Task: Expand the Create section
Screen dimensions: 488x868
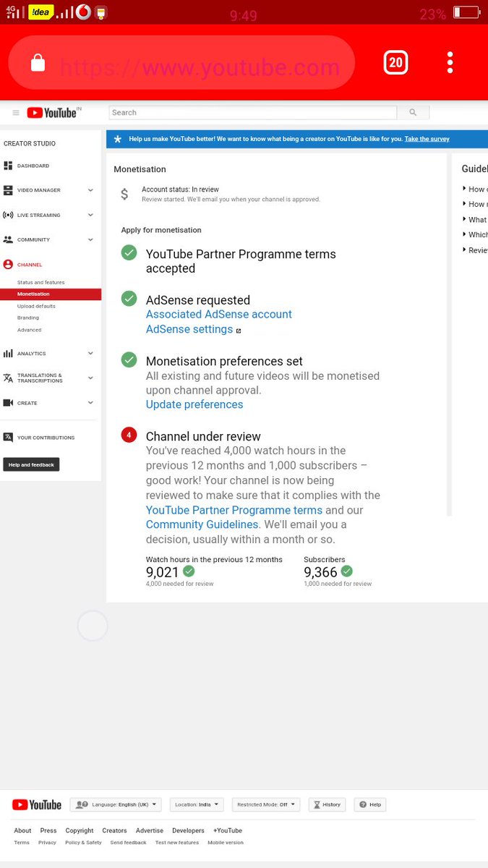Action: 90,403
